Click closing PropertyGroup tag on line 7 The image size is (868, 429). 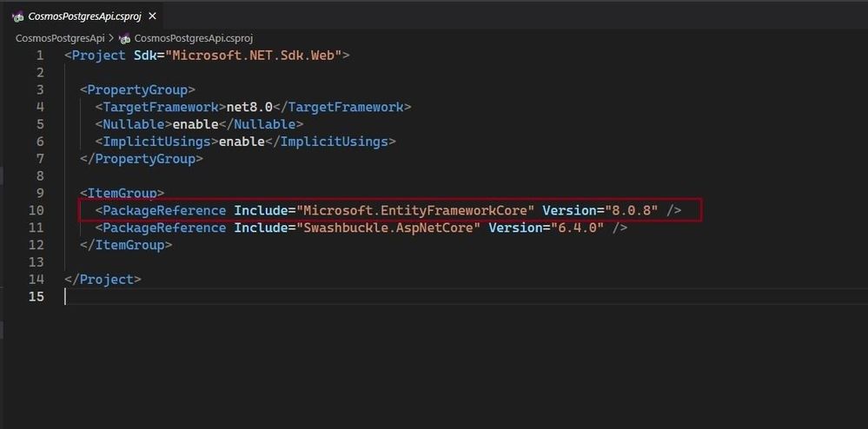[141, 159]
